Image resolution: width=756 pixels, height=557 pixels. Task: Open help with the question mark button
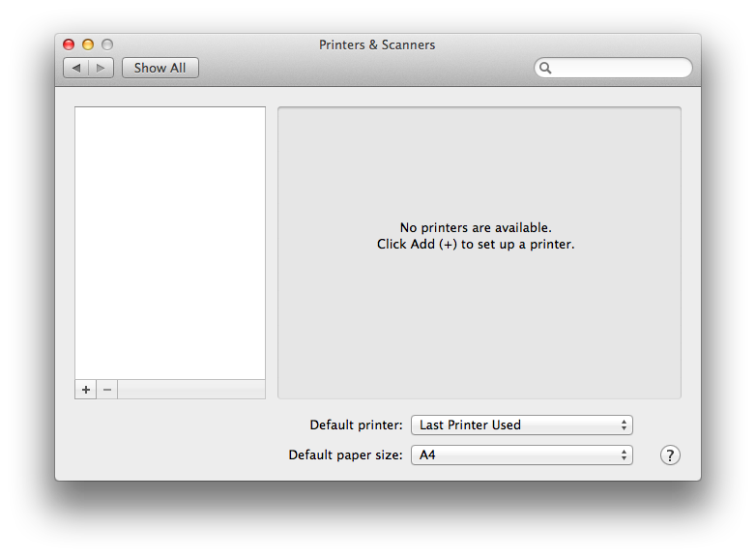(x=670, y=455)
